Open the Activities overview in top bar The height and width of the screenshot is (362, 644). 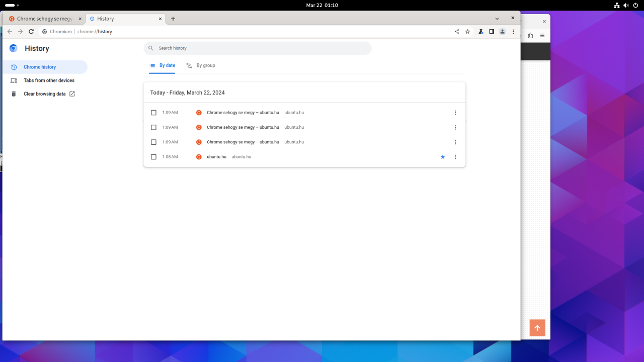click(x=12, y=5)
